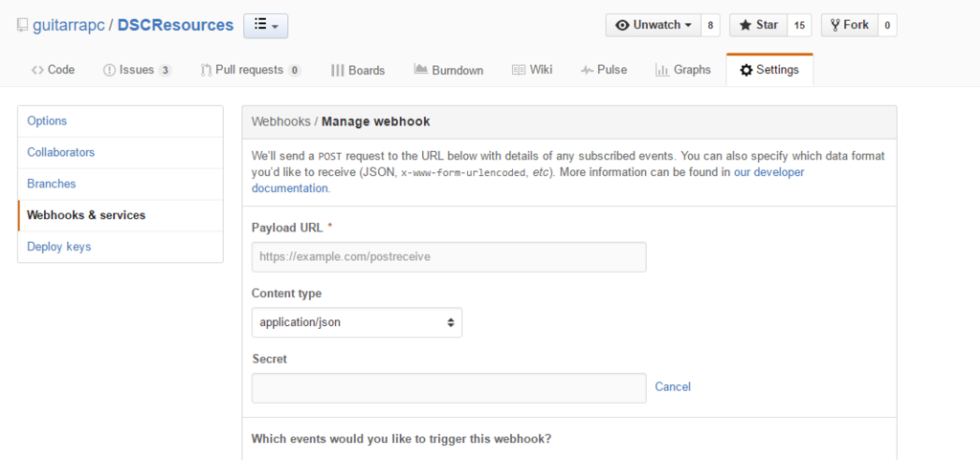Open the Boards tab
Image resolution: width=980 pixels, height=460 pixels.
[x=358, y=70]
